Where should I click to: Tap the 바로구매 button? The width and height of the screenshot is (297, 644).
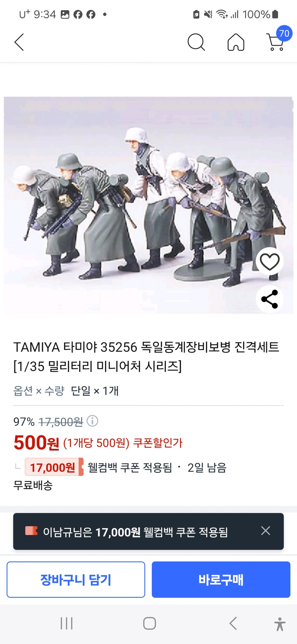(x=221, y=580)
